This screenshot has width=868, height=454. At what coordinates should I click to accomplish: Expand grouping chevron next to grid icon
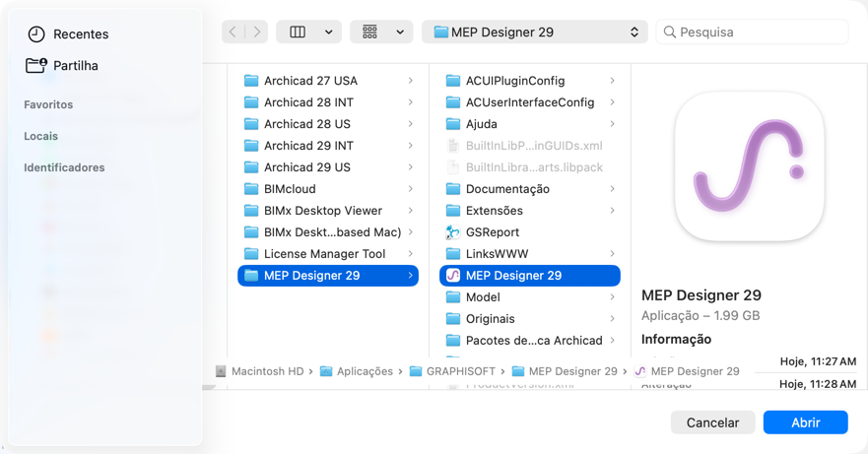pyautogui.click(x=400, y=32)
